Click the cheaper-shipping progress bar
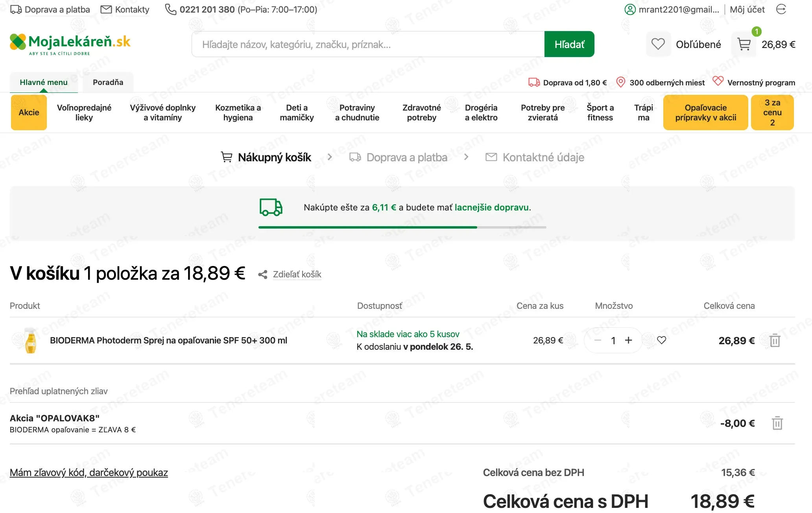Image resolution: width=812 pixels, height=513 pixels. click(402, 227)
